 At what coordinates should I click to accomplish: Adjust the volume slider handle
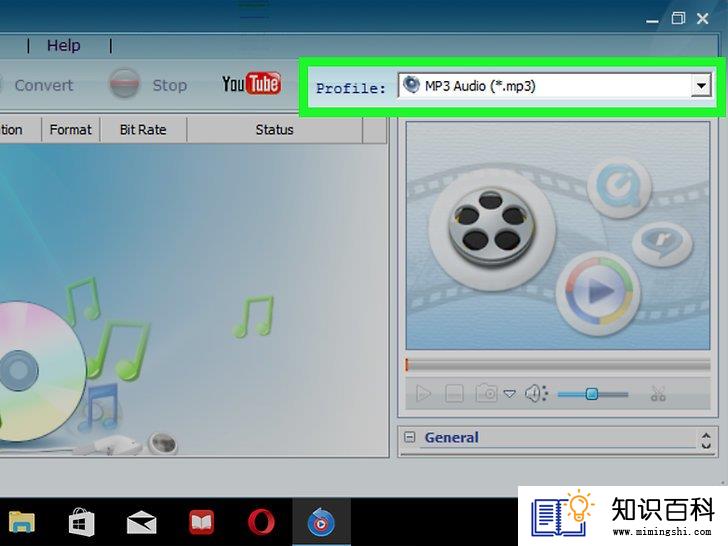click(x=592, y=394)
